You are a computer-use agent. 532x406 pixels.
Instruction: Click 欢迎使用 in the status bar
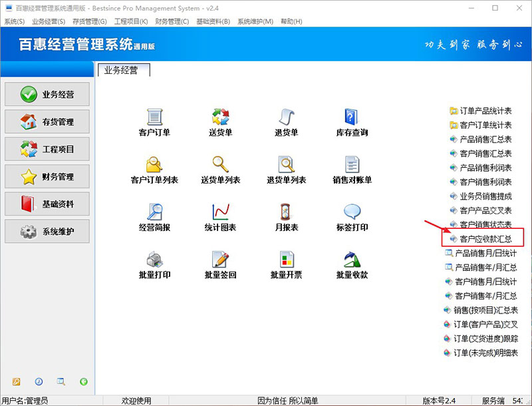point(136,401)
